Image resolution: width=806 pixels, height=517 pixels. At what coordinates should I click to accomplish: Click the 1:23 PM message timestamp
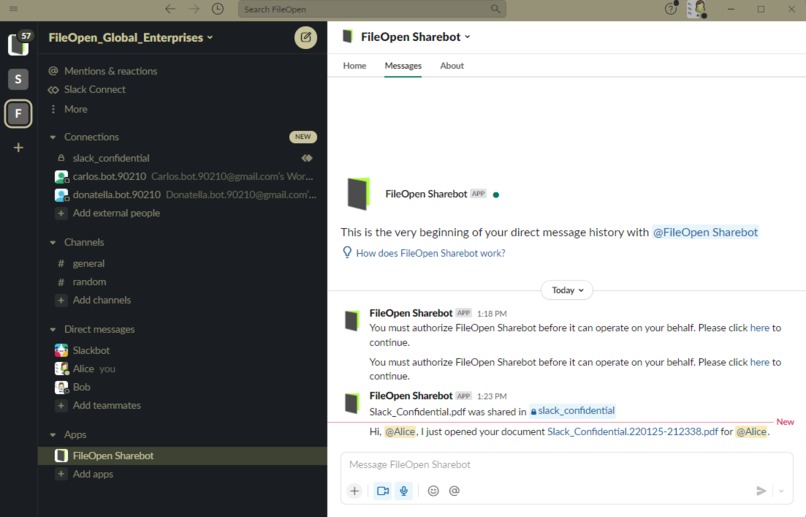click(x=491, y=396)
